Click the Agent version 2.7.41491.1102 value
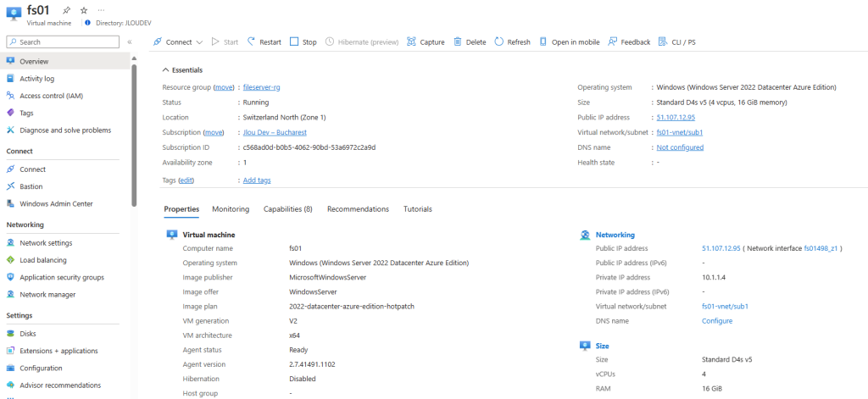Screen dimensions: 868x399 (x=312, y=364)
